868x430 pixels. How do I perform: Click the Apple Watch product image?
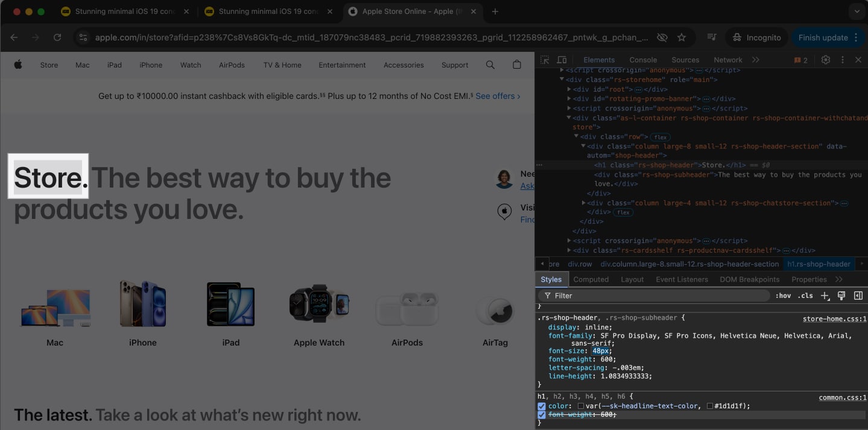pos(319,303)
